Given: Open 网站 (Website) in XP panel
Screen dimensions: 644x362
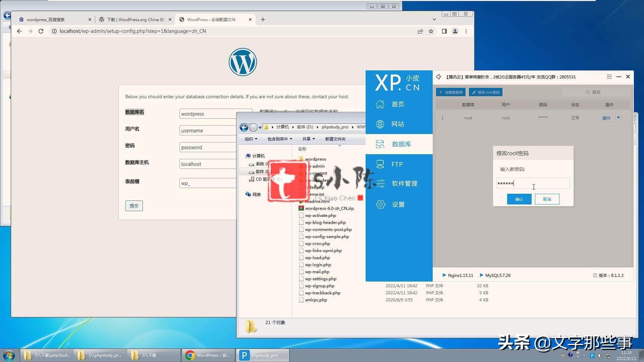Looking at the screenshot, I should tap(397, 124).
